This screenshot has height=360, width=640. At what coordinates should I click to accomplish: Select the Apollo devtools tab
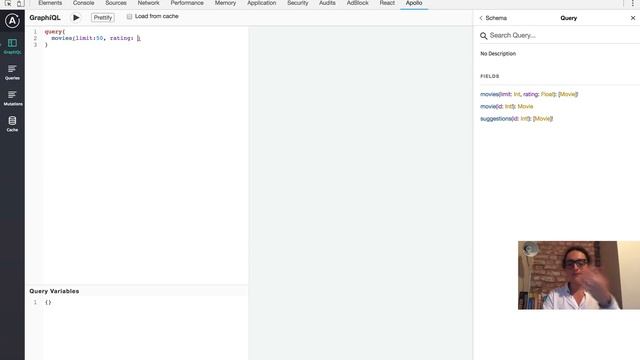414,3
